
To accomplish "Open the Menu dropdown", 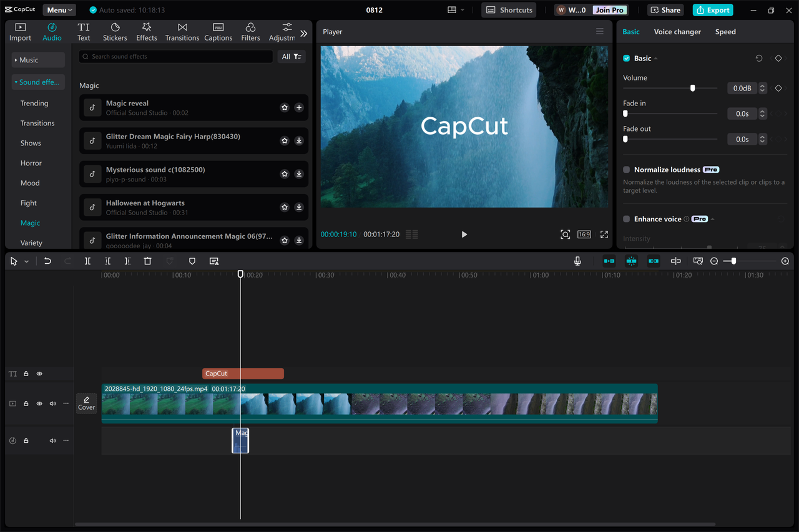I will 59,9.
